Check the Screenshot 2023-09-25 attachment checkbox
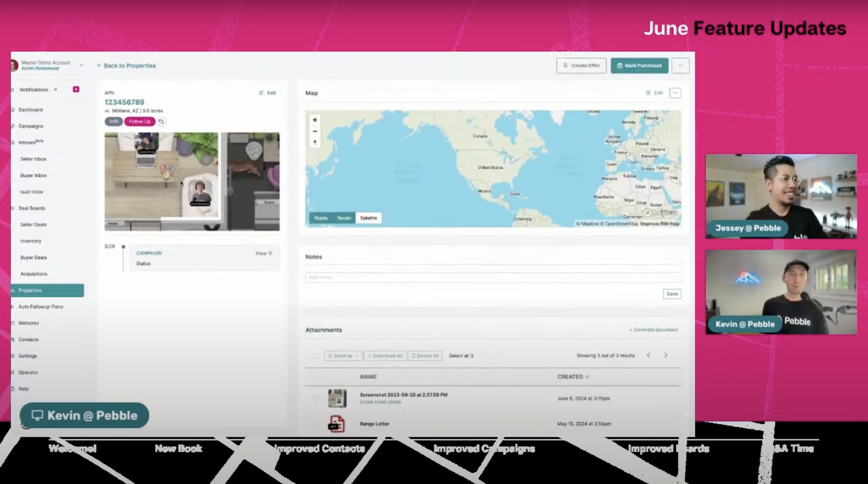The width and height of the screenshot is (868, 484). pos(316,398)
